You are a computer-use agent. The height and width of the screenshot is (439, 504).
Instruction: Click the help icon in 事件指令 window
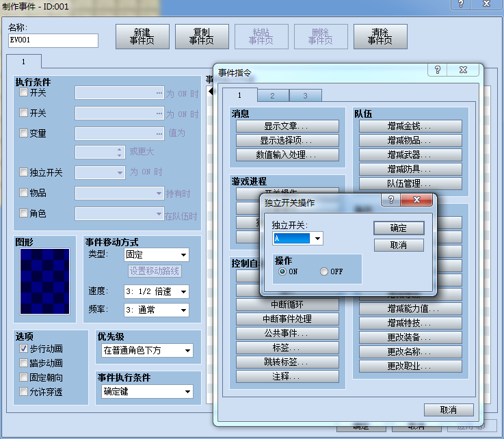click(x=438, y=70)
